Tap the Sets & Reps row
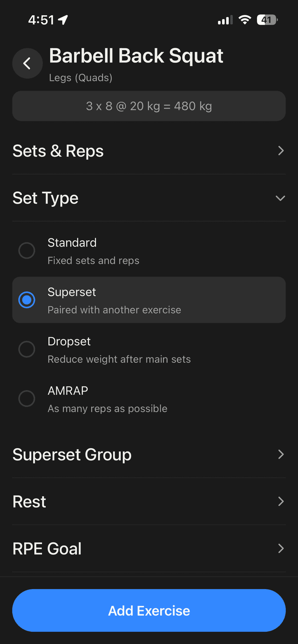 149,151
